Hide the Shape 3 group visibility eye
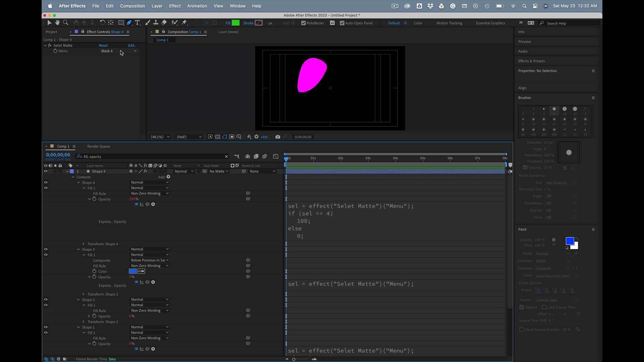The image size is (644, 362). click(x=46, y=249)
